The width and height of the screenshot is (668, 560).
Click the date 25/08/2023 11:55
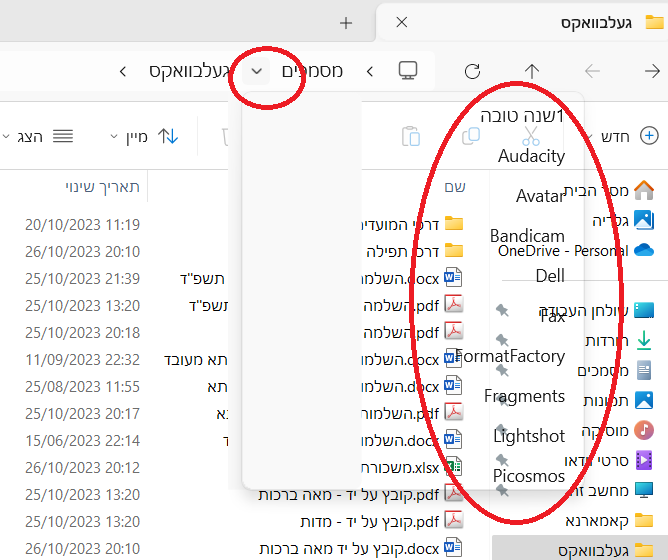[x=82, y=387]
